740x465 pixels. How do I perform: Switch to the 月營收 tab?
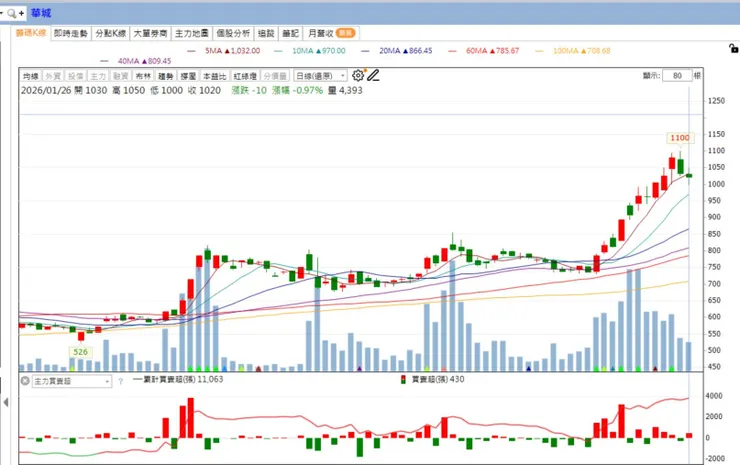[x=331, y=34]
